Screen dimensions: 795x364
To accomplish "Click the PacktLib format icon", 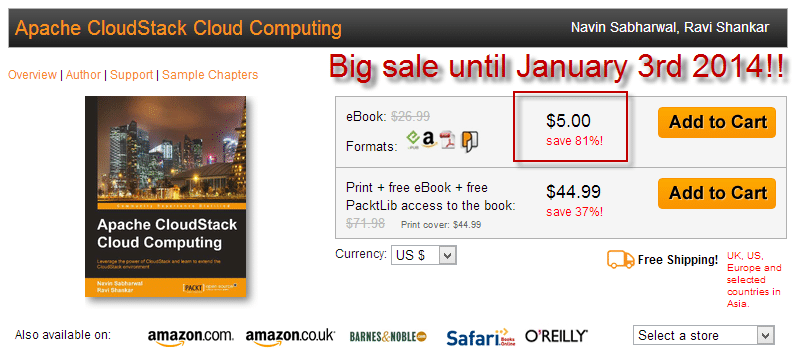I will click(x=470, y=141).
